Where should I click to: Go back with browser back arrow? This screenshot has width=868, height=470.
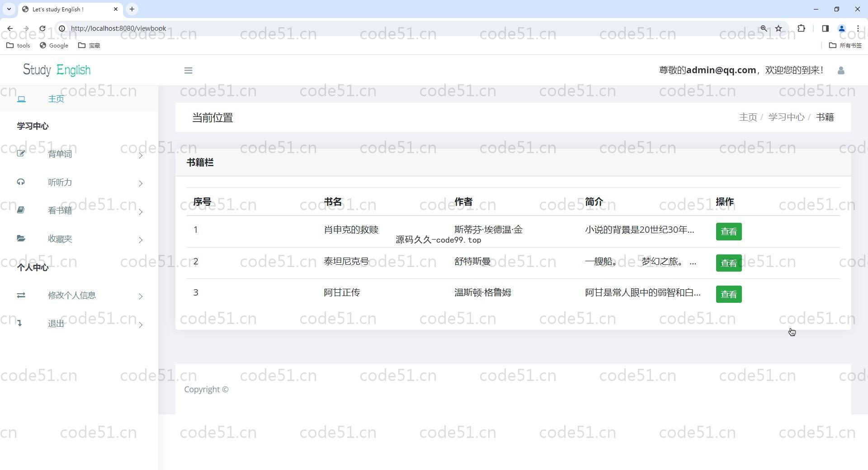pyautogui.click(x=10, y=28)
